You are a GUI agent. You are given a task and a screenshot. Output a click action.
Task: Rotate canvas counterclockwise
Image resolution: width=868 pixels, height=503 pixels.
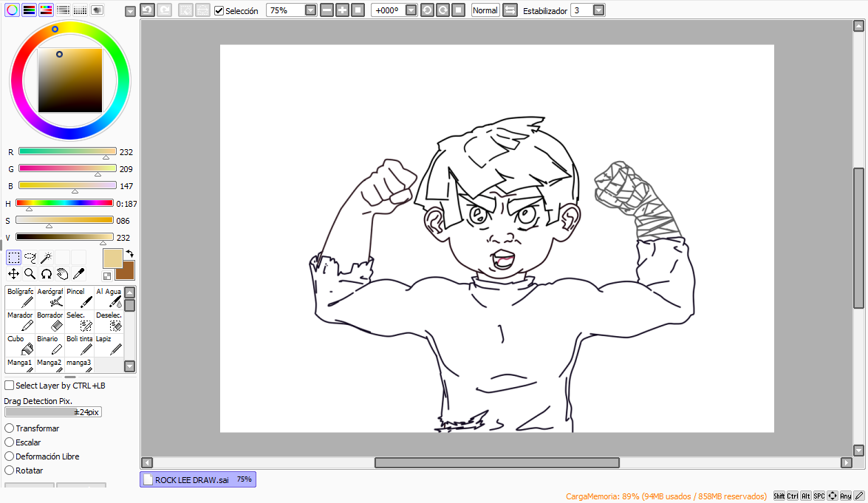[428, 10]
